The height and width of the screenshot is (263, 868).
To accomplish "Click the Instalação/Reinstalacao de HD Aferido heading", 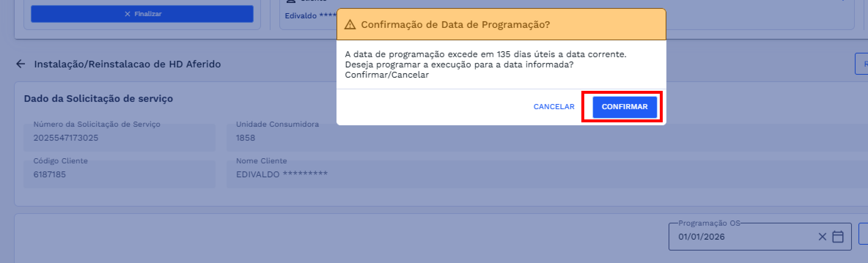I will tap(127, 64).
